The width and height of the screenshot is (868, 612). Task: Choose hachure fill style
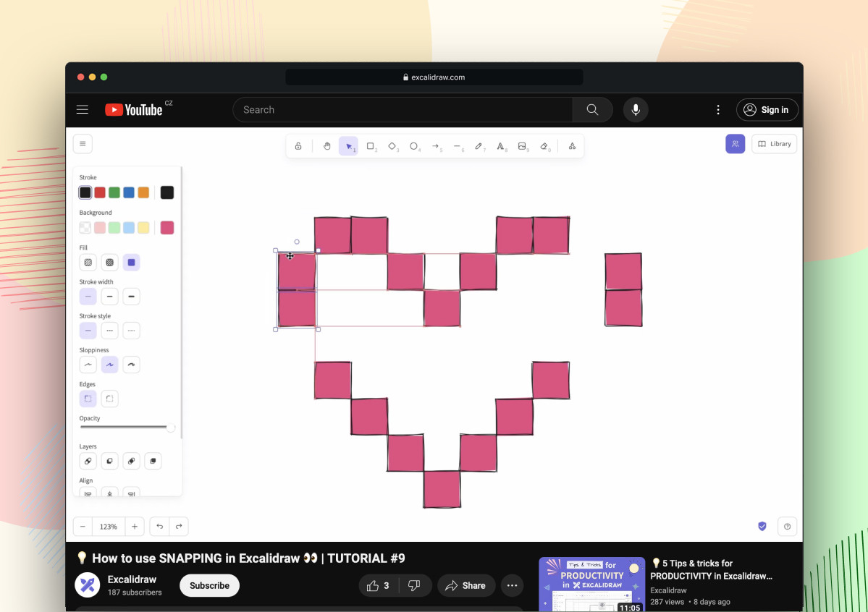(x=88, y=263)
